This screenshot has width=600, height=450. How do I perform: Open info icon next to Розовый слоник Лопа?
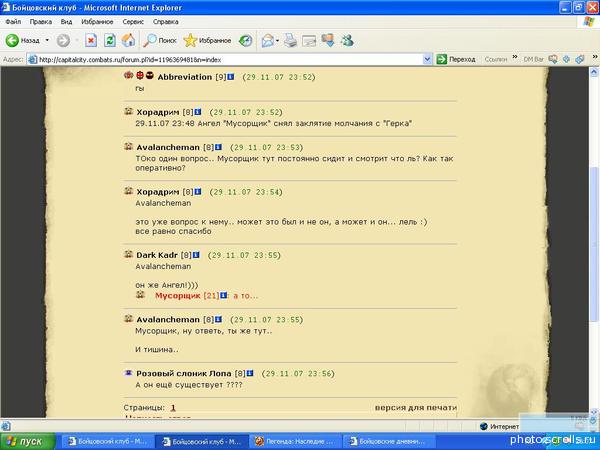pos(250,373)
